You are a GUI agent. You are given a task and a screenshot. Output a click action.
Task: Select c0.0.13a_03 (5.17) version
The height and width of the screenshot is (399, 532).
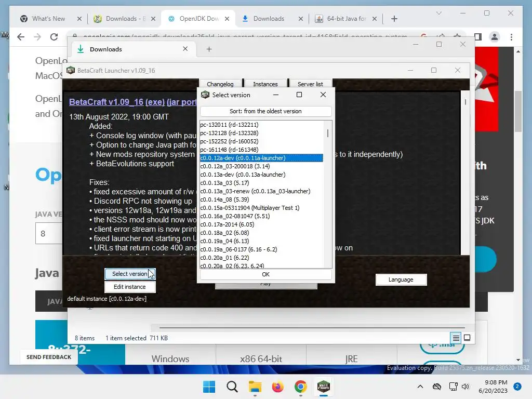pyautogui.click(x=261, y=183)
